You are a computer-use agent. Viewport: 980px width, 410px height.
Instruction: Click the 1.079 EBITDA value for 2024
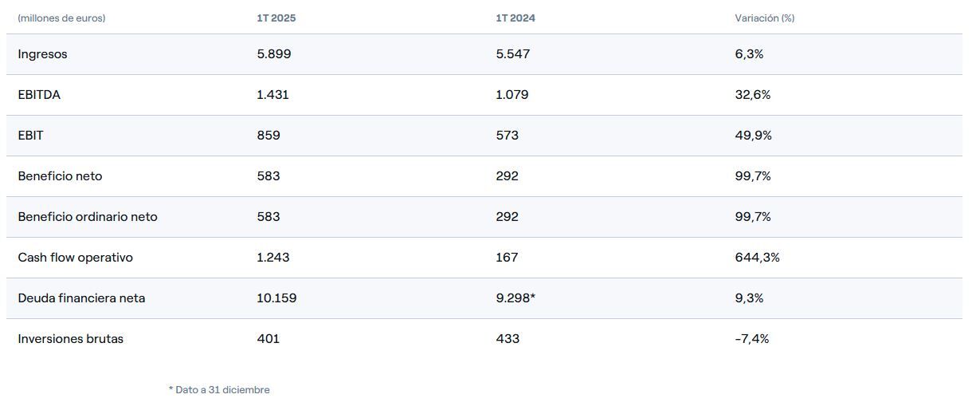[512, 95]
